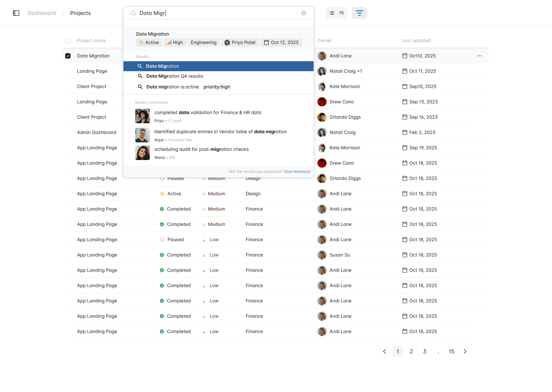552x392 pixels.
Task: Click the Give feedback link
Action: [297, 171]
